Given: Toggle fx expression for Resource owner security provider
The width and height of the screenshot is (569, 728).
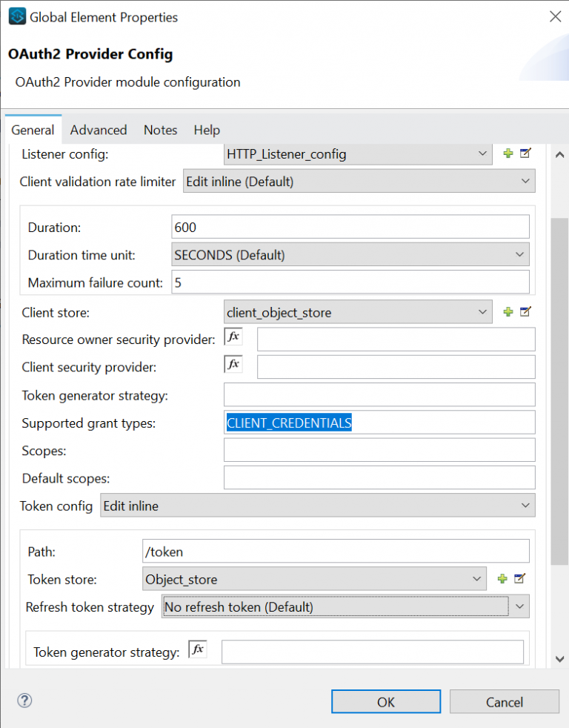Looking at the screenshot, I should point(233,337).
